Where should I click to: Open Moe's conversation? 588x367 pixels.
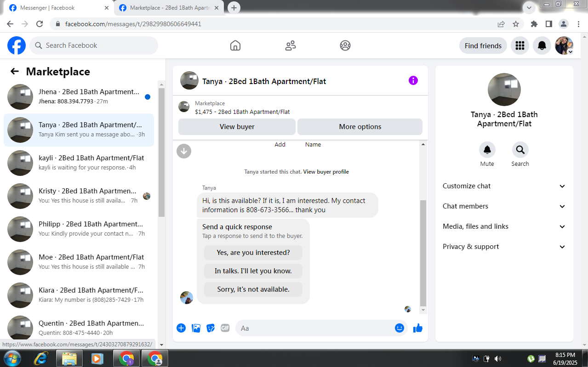(79, 262)
